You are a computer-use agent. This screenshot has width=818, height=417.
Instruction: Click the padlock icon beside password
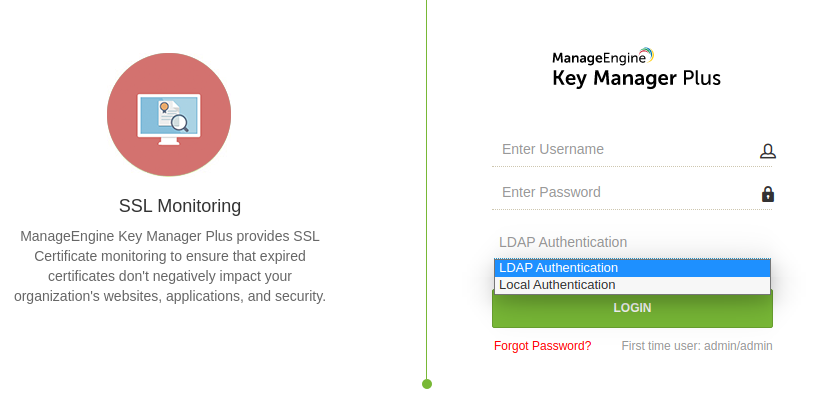767,194
